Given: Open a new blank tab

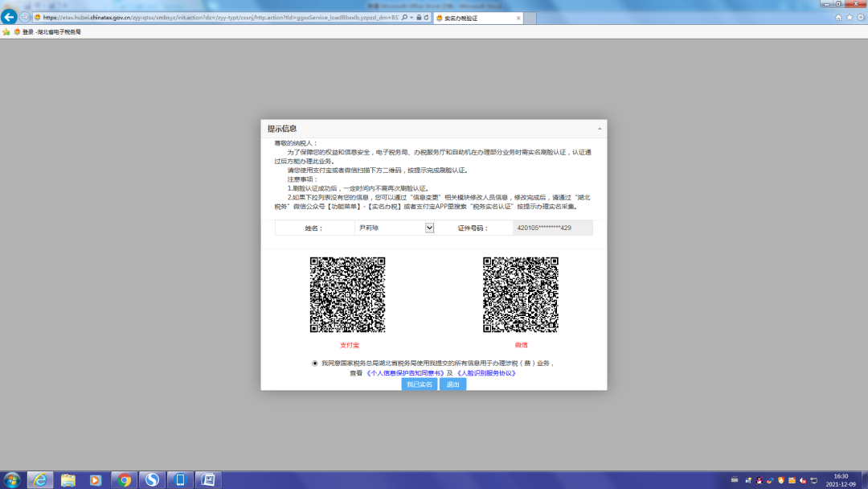Looking at the screenshot, I should pos(530,18).
